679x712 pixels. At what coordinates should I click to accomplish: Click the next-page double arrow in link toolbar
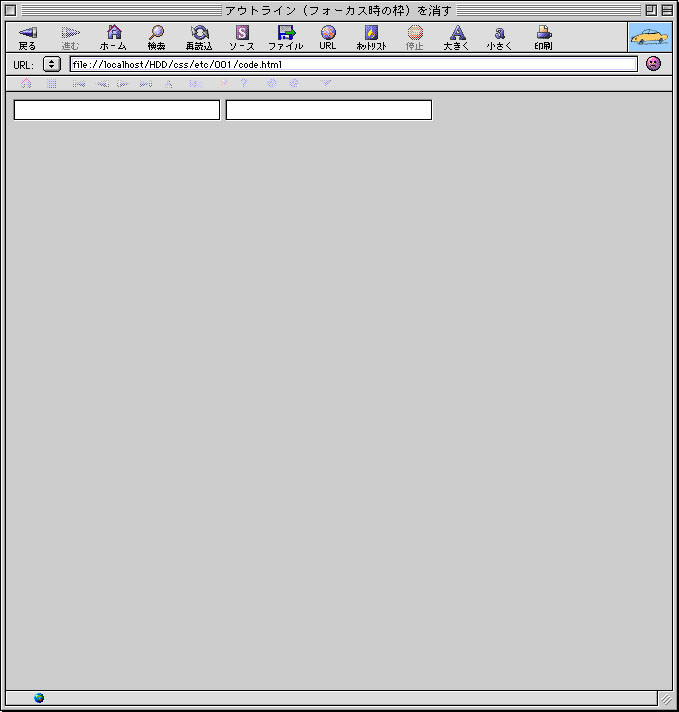[123, 84]
